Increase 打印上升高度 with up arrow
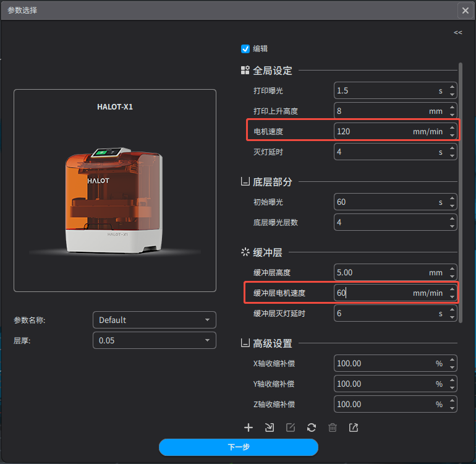 click(x=452, y=107)
